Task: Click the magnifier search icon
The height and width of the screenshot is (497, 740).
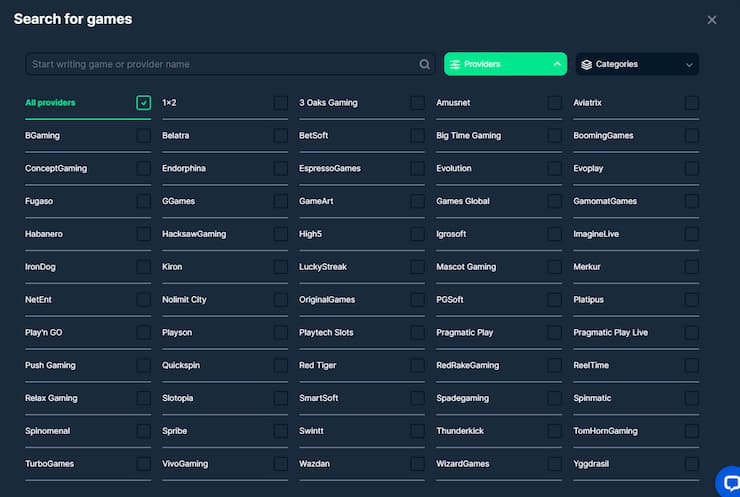Action: pyautogui.click(x=424, y=64)
